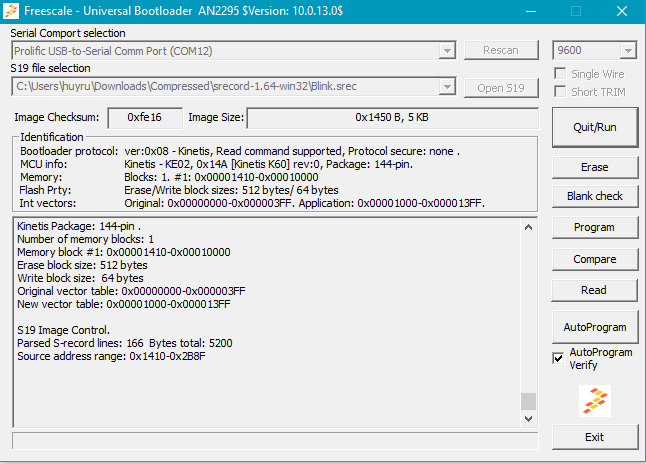646x464 pixels.
Task: Click the Freescale logo in title bar
Action: click(x=11, y=11)
